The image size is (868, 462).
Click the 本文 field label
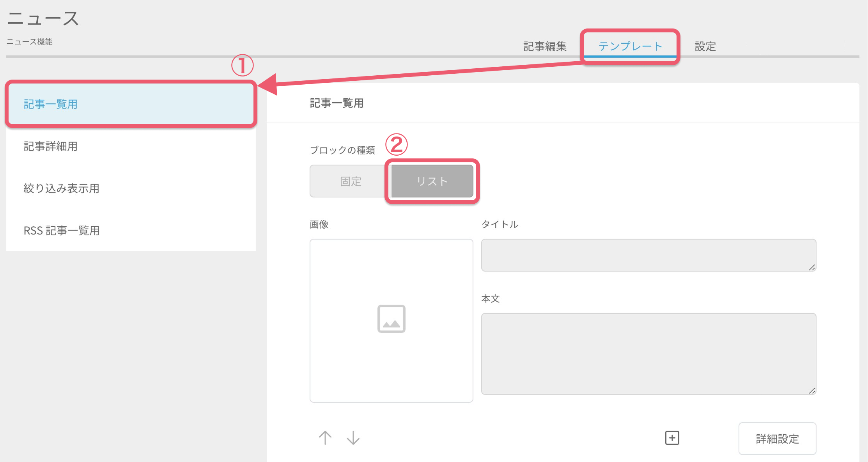(x=491, y=299)
